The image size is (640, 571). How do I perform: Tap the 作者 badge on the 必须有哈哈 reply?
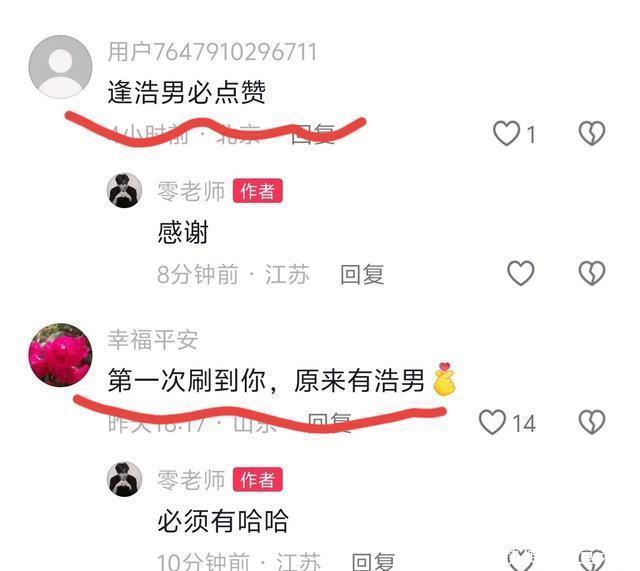pyautogui.click(x=258, y=480)
